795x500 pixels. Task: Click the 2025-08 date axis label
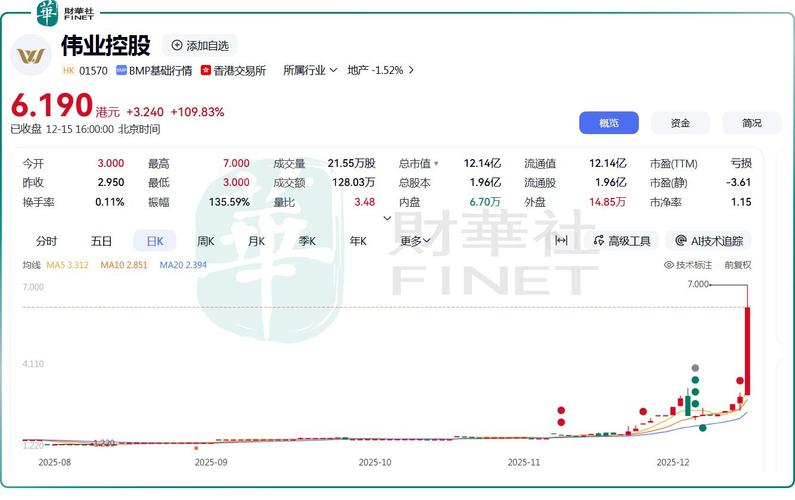[55, 462]
